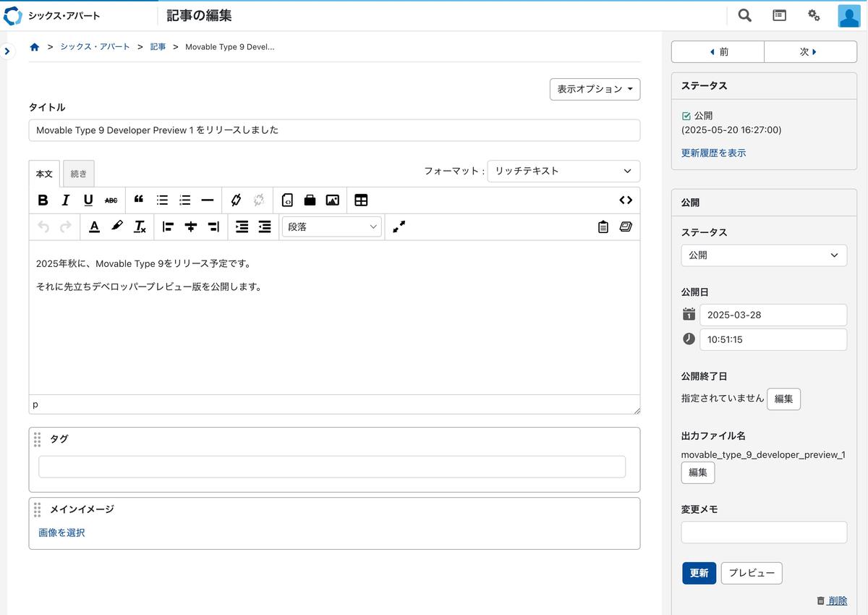
Task: Select the 本文 tab
Action: click(x=44, y=174)
